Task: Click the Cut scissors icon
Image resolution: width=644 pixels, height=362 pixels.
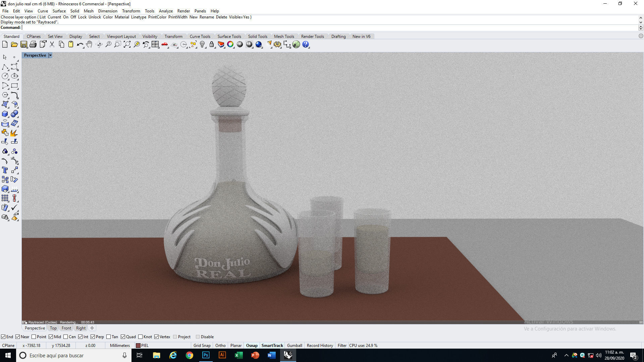Action: pyautogui.click(x=52, y=45)
